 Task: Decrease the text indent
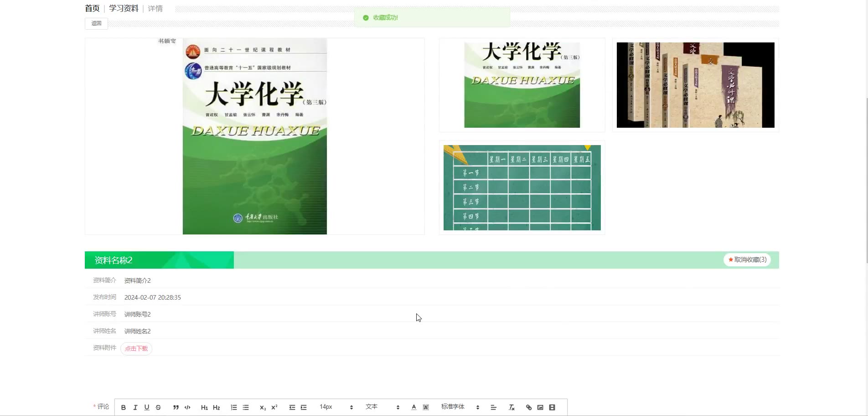pos(292,407)
